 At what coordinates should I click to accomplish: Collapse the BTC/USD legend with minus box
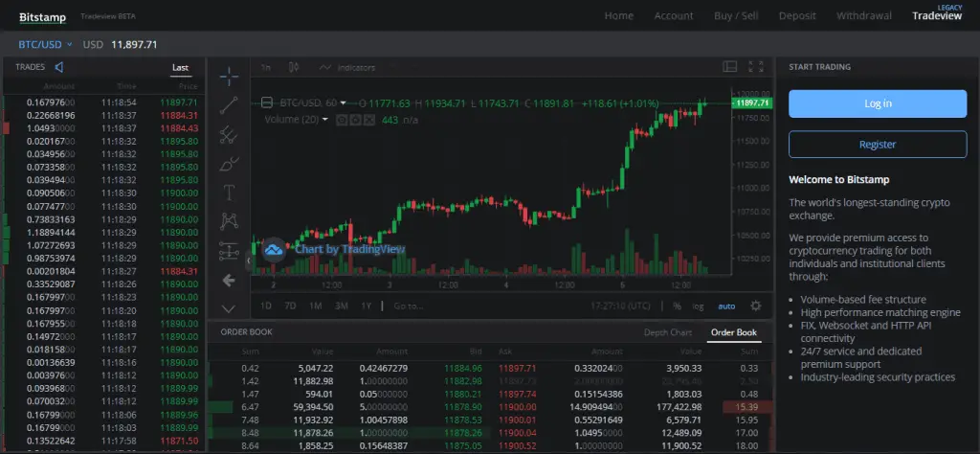coord(267,103)
